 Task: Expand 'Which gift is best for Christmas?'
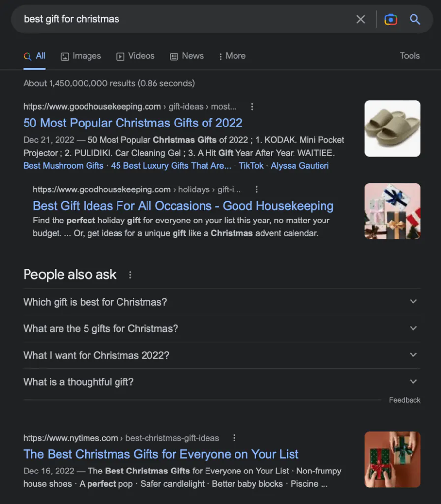(x=222, y=302)
